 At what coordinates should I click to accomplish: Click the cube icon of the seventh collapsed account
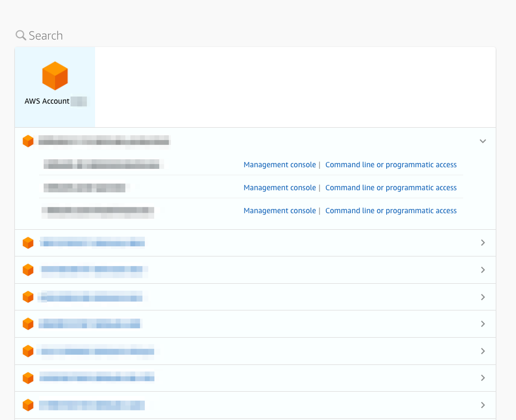[x=28, y=405]
